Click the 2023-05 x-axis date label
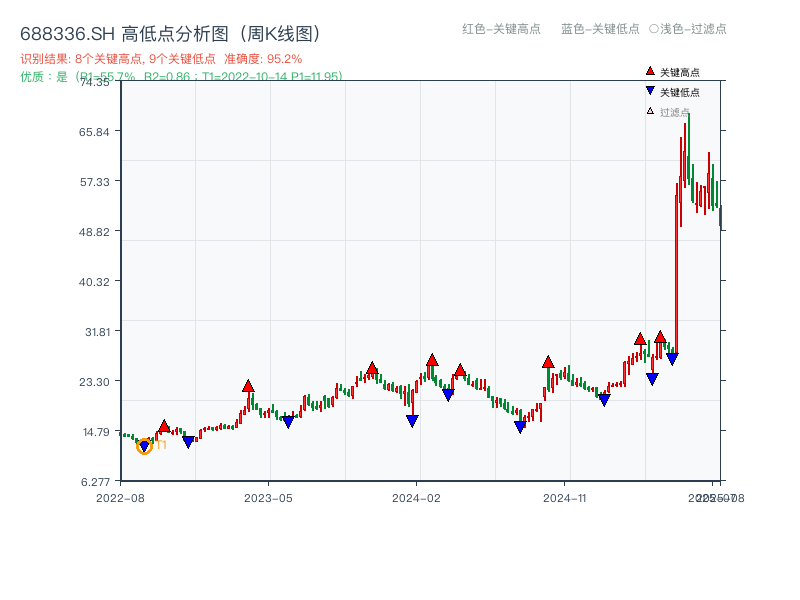This screenshot has width=800, height=600. 268,498
